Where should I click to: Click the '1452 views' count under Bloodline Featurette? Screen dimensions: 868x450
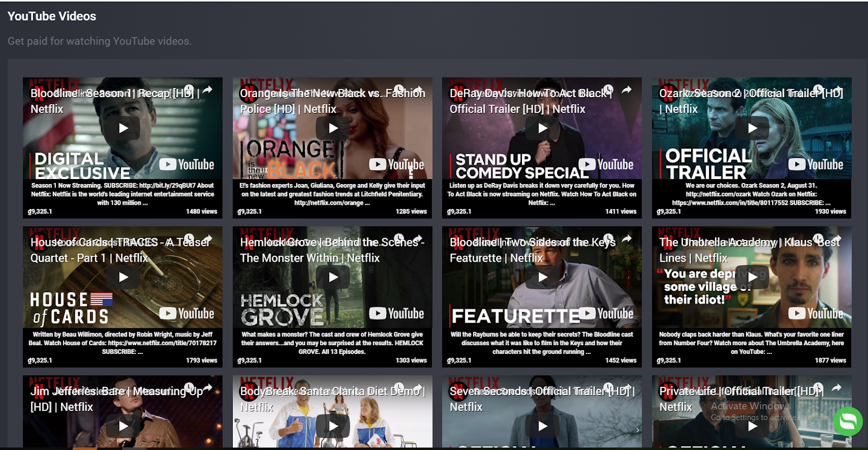(621, 360)
